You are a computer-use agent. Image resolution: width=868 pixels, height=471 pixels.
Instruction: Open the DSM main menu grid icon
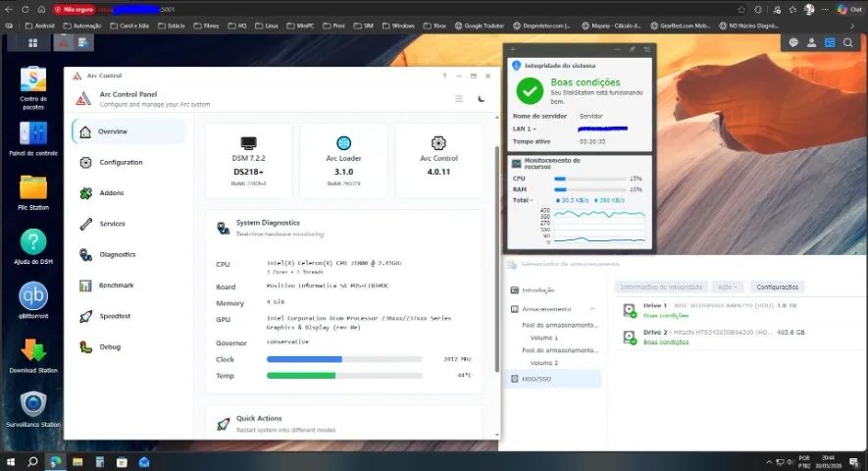[32, 42]
